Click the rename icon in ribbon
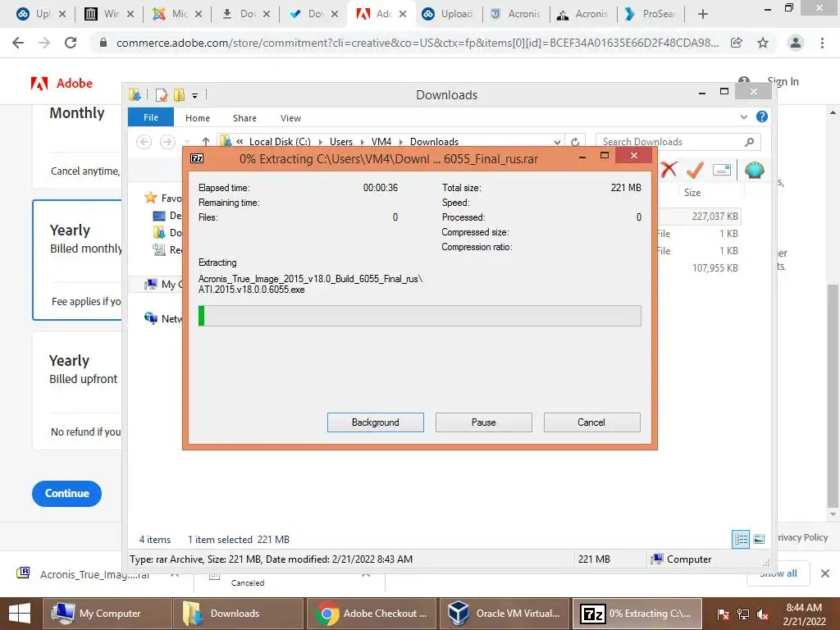Viewport: 840px width, 630px height. pos(722,170)
